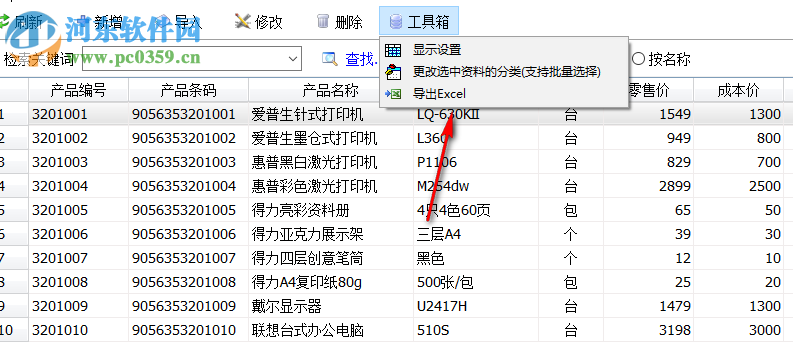Image resolution: width=793 pixels, height=361 pixels.
Task: Click model cell U2417H
Action: pos(475,306)
